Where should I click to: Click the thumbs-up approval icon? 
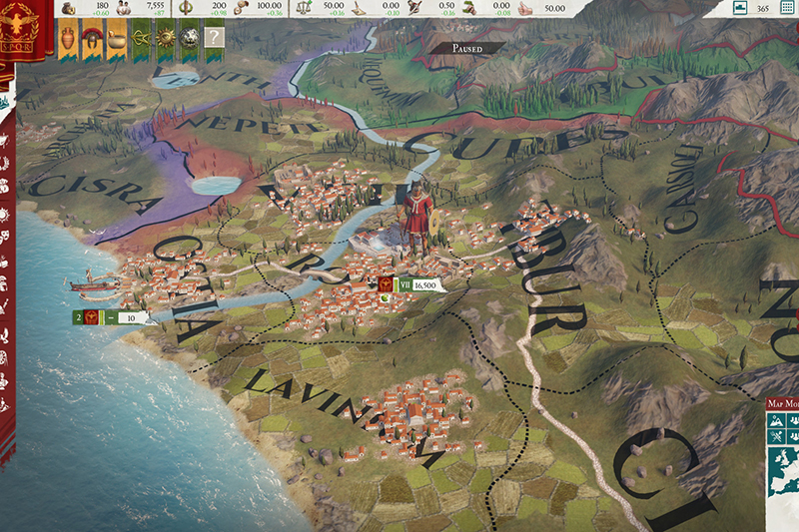pyautogui.click(x=525, y=8)
